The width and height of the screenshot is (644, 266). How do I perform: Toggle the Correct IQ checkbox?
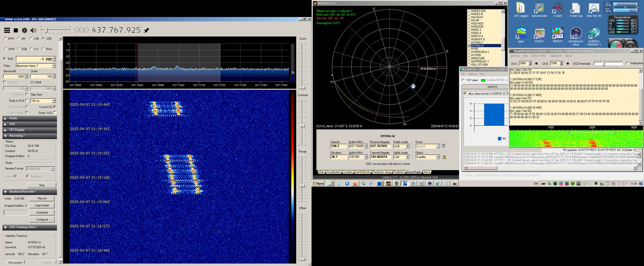coord(54,107)
